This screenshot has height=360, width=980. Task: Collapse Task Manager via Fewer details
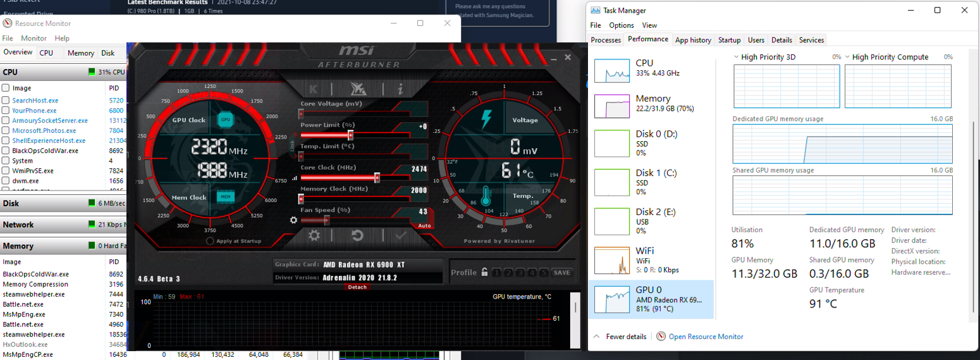click(x=620, y=337)
